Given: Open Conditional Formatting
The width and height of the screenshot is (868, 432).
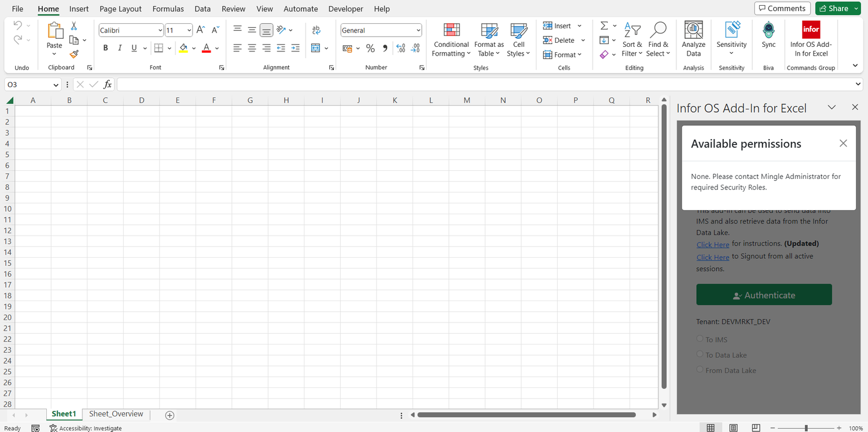Looking at the screenshot, I should (451, 39).
